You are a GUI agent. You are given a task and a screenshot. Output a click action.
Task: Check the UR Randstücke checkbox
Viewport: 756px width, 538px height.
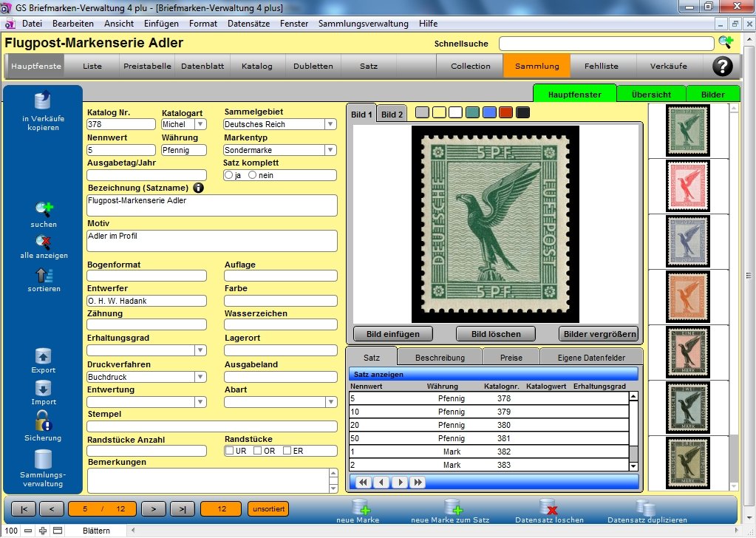[231, 451]
